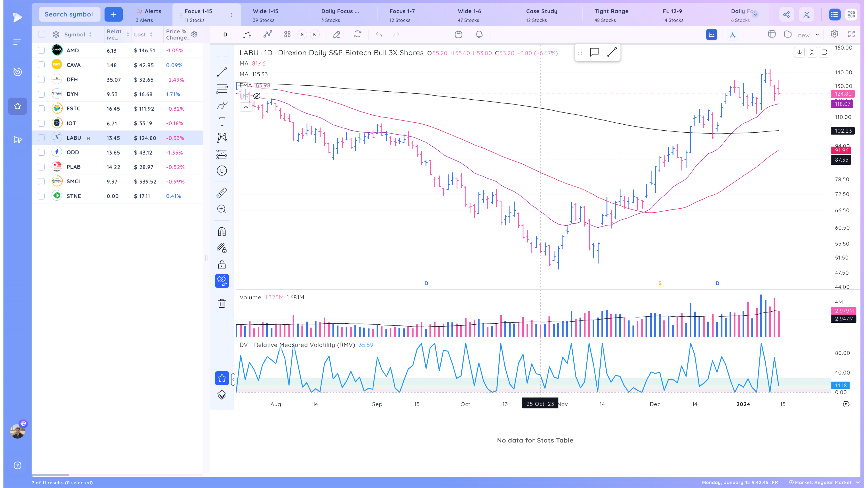This screenshot has width=868, height=488.
Task: Select the text annotation tool
Action: [x=222, y=122]
